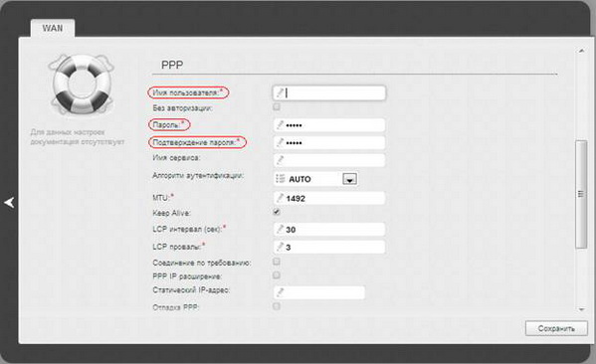Enable Соединение по требованию checkbox
This screenshot has width=596, height=364.
[x=277, y=262]
